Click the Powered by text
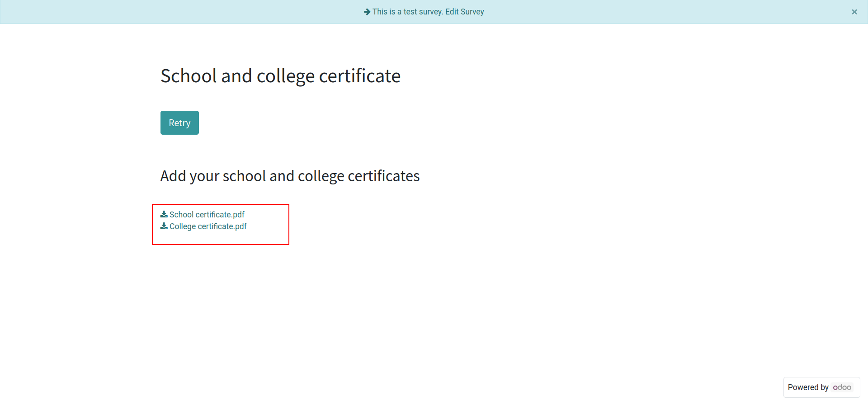The image size is (868, 405). coord(808,387)
